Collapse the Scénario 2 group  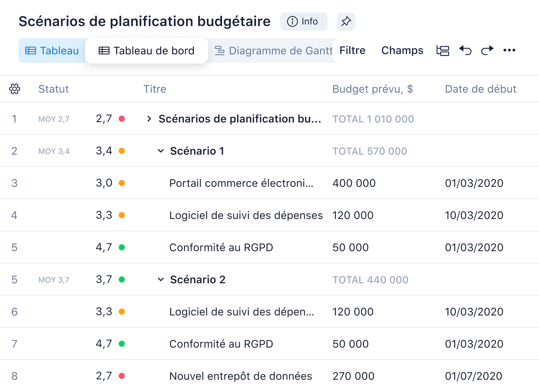(x=161, y=279)
